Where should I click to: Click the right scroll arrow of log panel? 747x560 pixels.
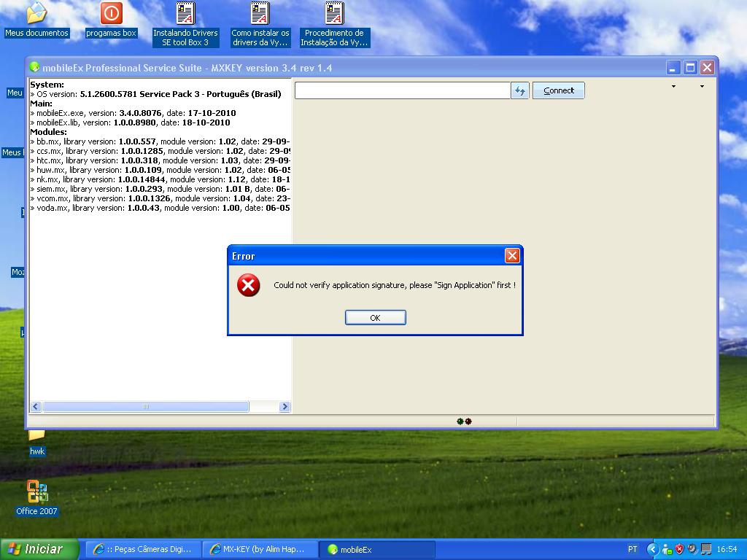(x=285, y=406)
